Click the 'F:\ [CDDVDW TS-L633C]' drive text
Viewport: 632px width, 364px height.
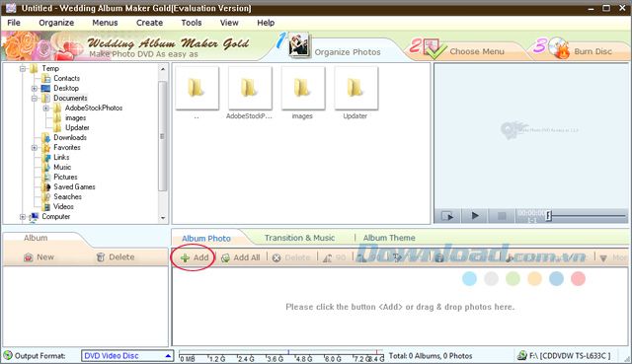coord(570,356)
